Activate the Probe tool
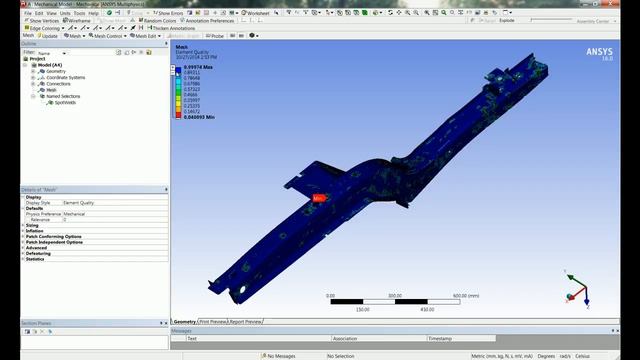Screen dimensions: 640x360 click(x=215, y=36)
